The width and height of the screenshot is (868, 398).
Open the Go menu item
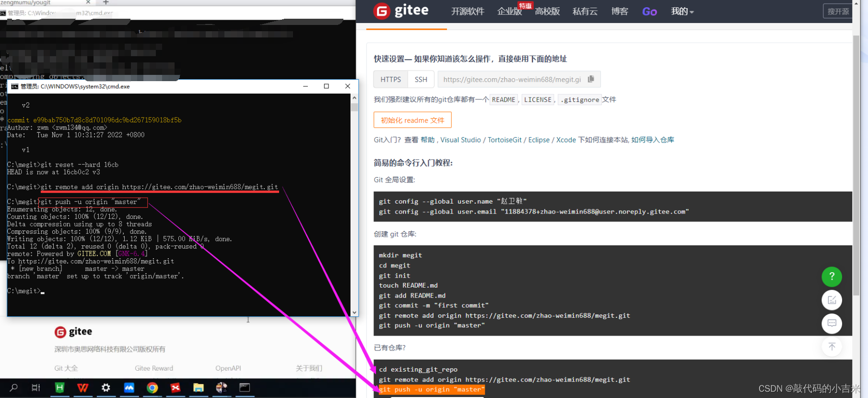pyautogui.click(x=649, y=12)
